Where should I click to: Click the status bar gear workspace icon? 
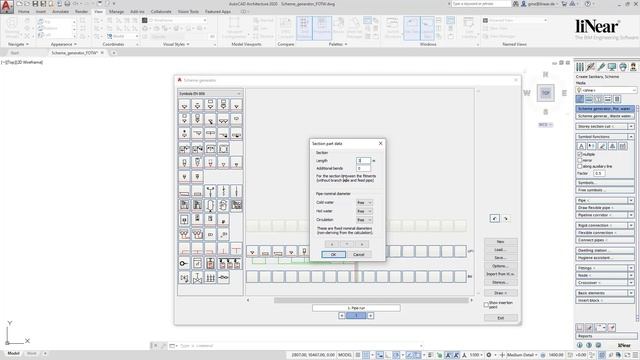pyautogui.click(x=489, y=355)
